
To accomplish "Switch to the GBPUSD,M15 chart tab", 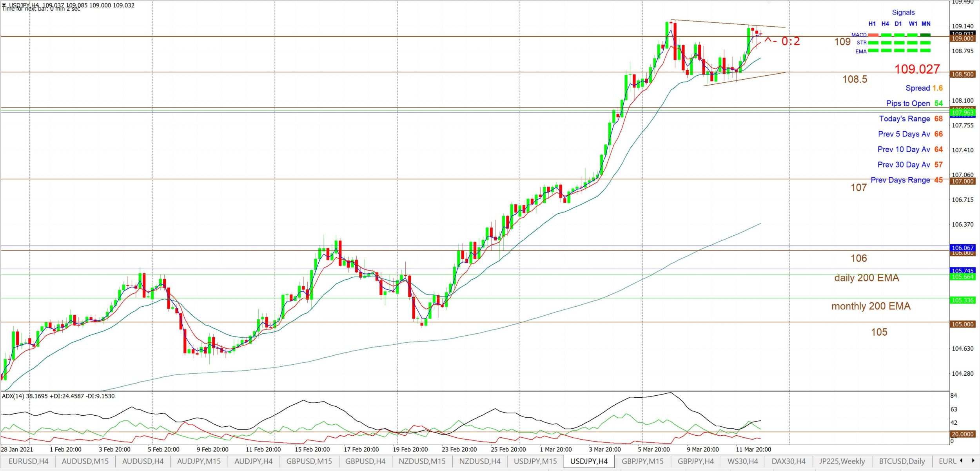I will (309, 461).
